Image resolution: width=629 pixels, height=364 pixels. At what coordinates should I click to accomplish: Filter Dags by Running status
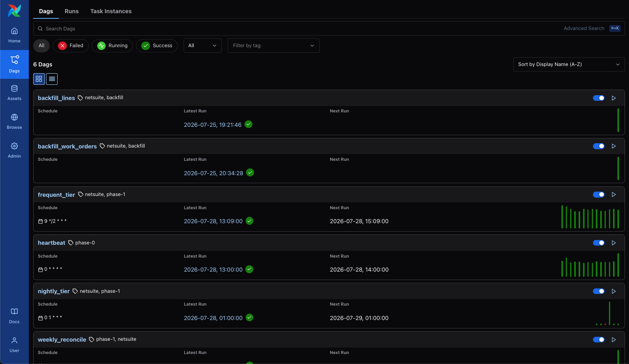pyautogui.click(x=112, y=46)
